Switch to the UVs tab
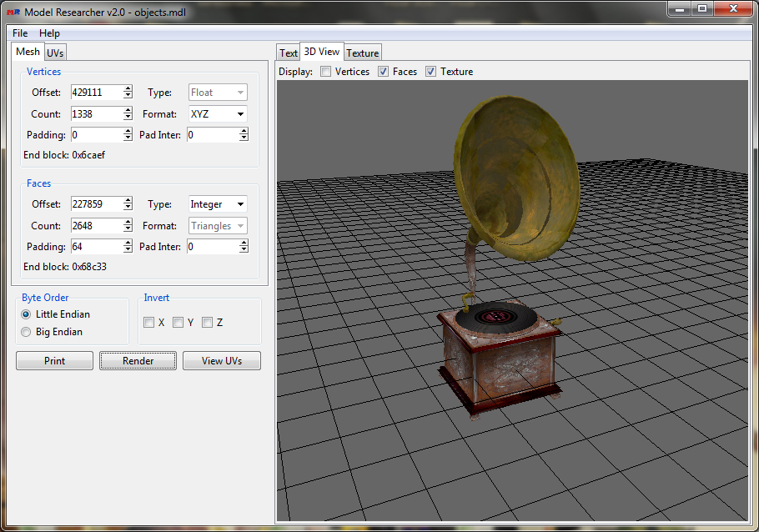The height and width of the screenshot is (532, 759). click(x=55, y=53)
